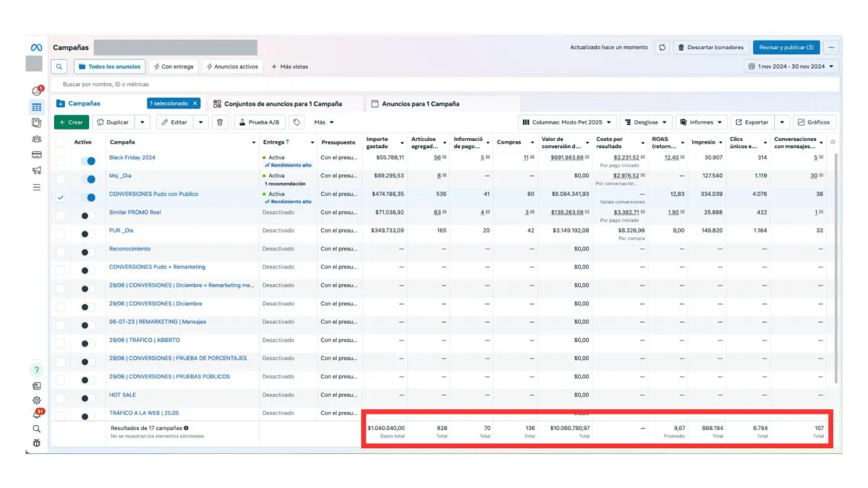Uncheck the CONVERSIONES Pudo con Publico checkbox

61,197
